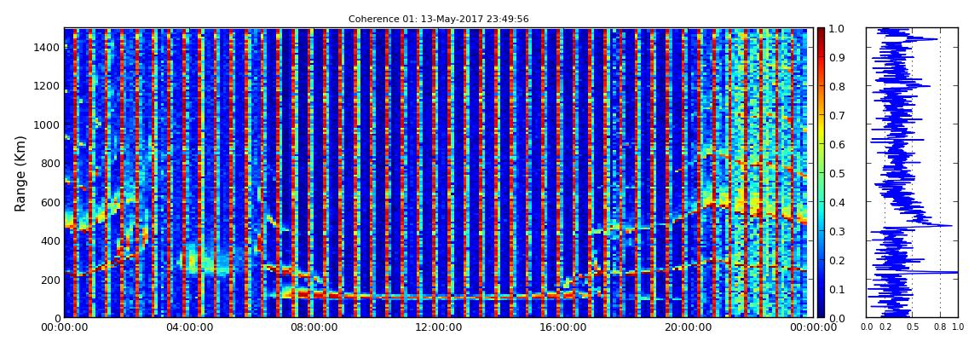Click the 1000 range tick label
The height and width of the screenshot is (347, 980).
pos(48,125)
